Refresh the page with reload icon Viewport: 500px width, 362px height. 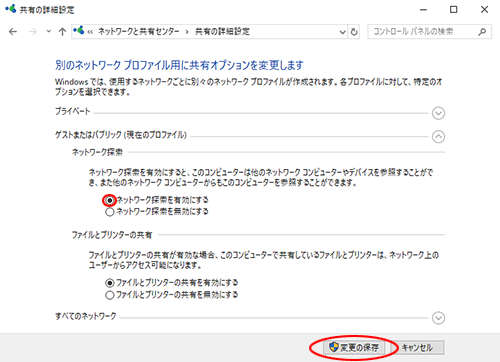pos(354,32)
